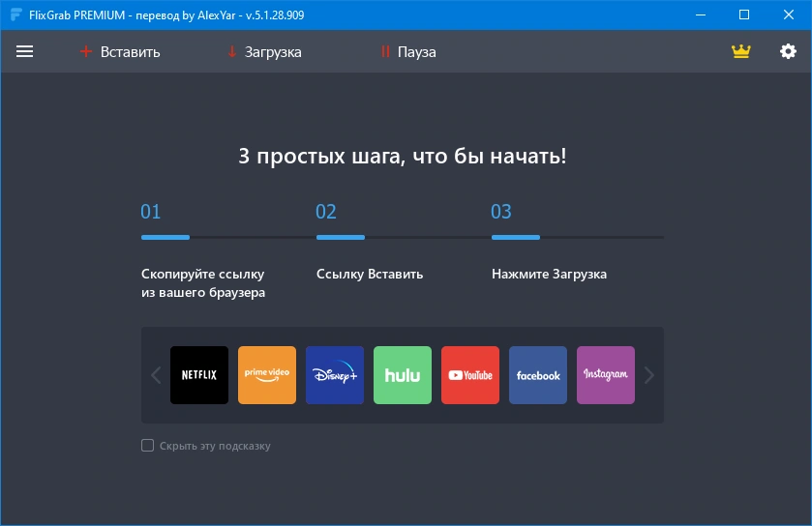Open settings gear icon
812x526 pixels.
tap(788, 51)
